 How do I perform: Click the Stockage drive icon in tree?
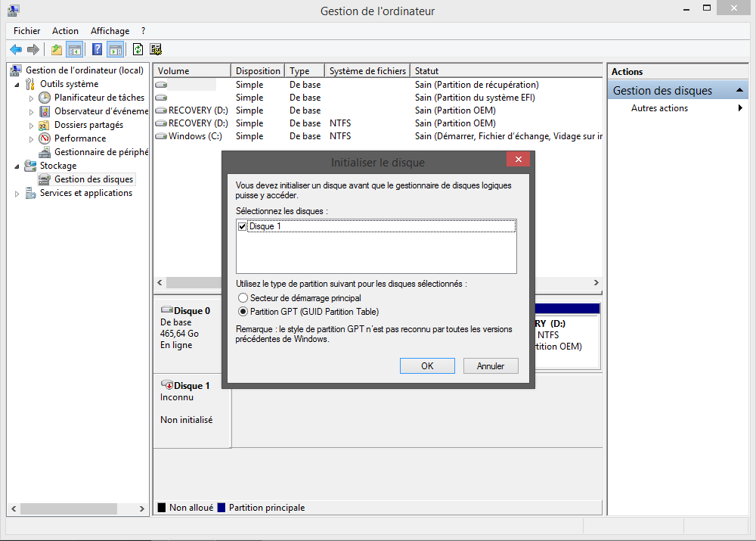[30, 166]
